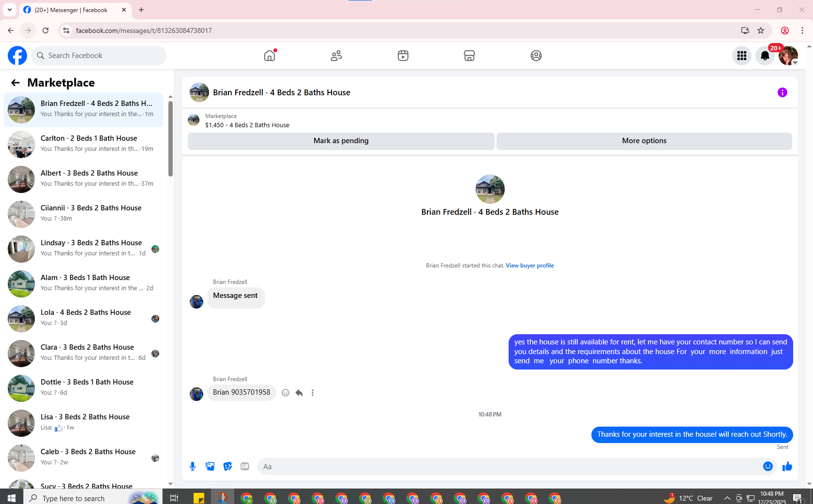Open Albert 3 Beds 2 Baths conversation
The image size is (813, 504).
point(83,178)
